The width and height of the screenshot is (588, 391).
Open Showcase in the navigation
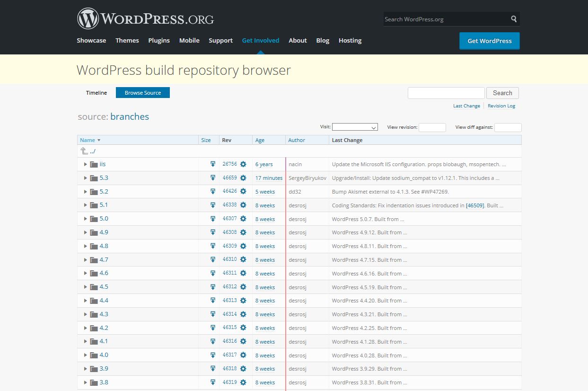coord(91,41)
